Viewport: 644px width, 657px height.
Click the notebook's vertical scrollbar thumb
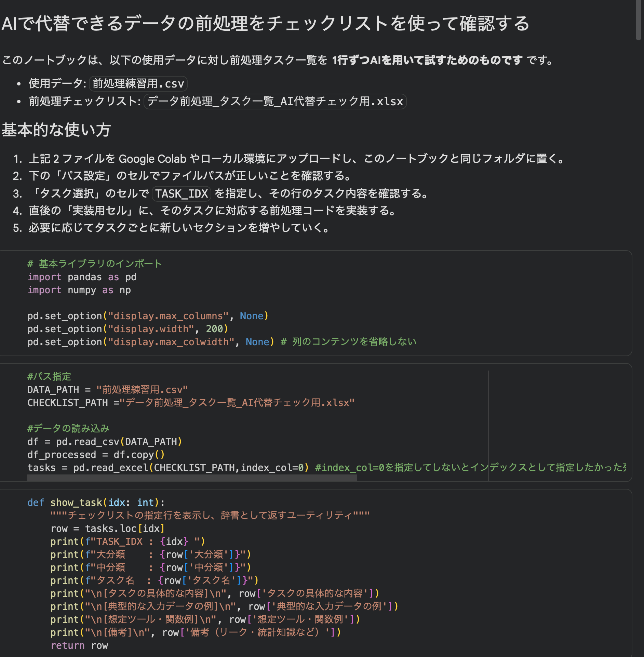click(639, 21)
